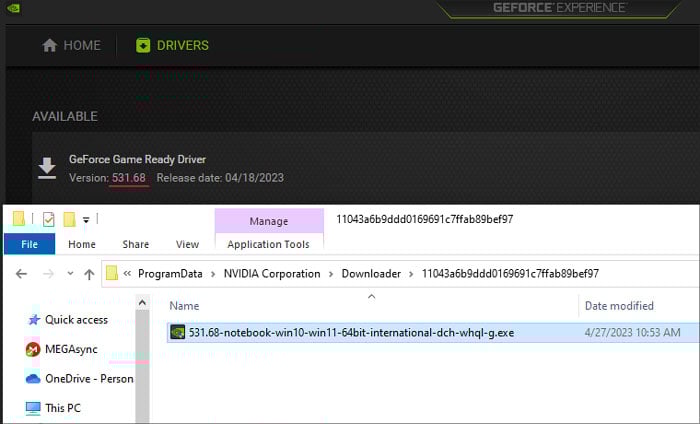Expand the chevron after NVIDIA Corporation
The image size is (700, 424).
pos(331,274)
